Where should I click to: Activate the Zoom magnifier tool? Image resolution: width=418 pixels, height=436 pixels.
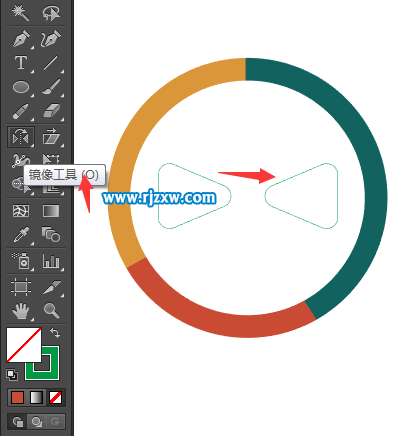(51, 311)
